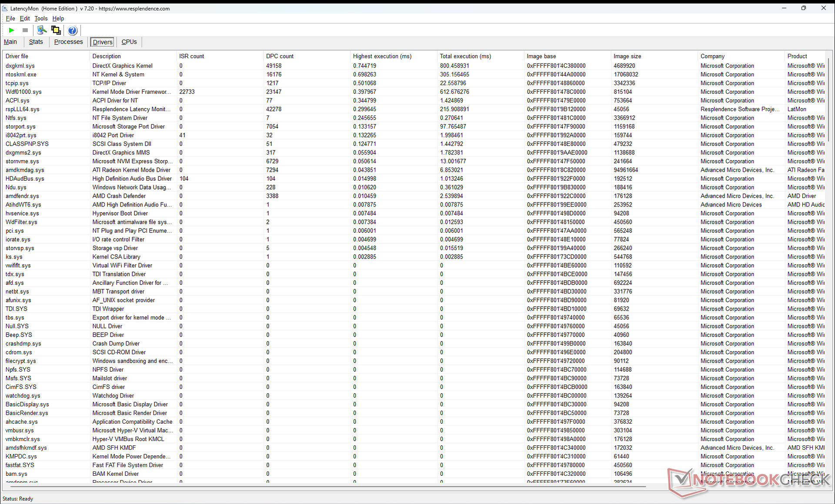Click the LatencyMon app icon in title bar
The image size is (835, 504).
5,8
